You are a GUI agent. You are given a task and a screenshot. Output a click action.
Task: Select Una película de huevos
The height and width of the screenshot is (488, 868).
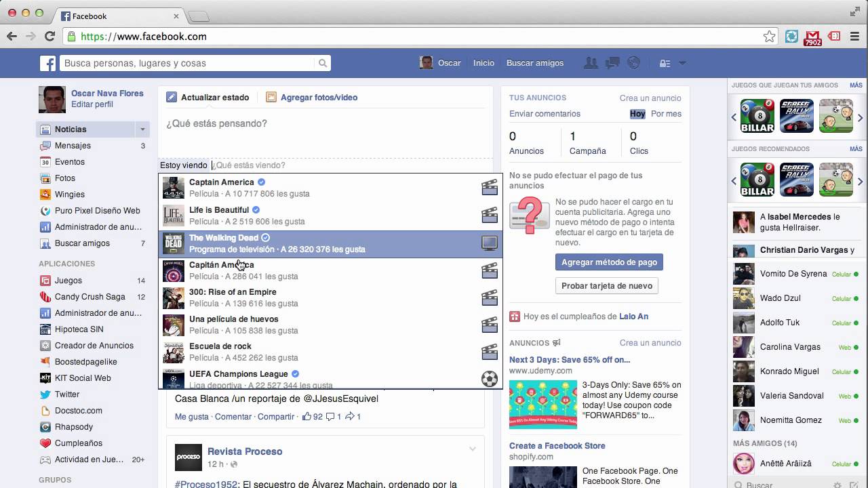coord(331,325)
